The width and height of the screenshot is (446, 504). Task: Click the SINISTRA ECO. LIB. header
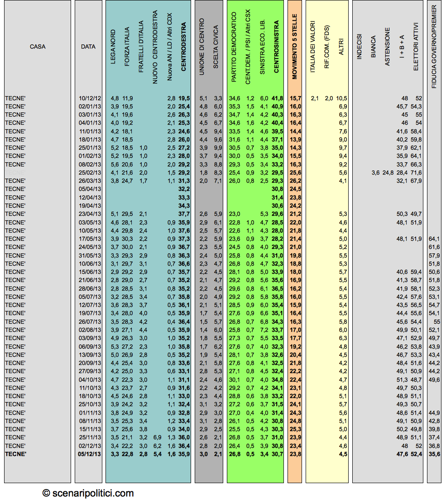pos(262,47)
